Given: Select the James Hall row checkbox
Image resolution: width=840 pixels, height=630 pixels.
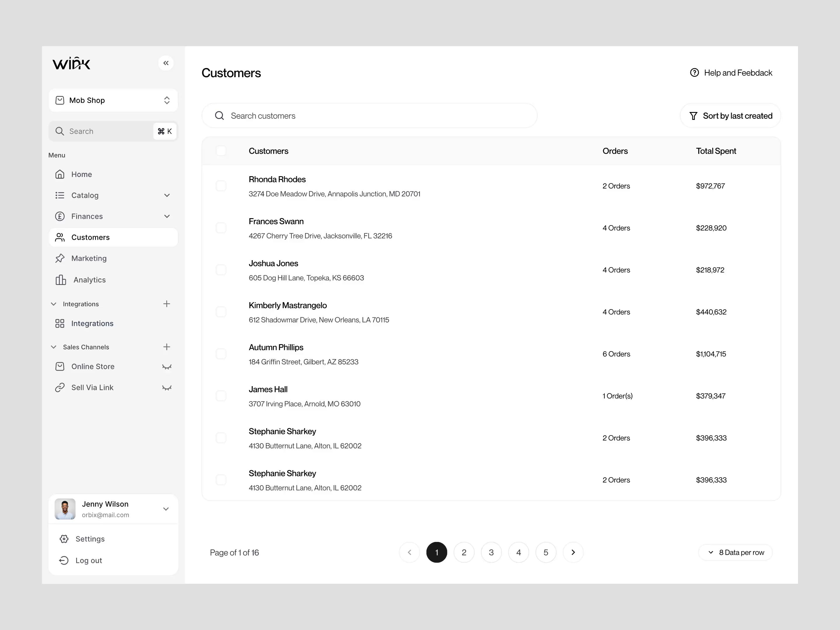Looking at the screenshot, I should [x=221, y=396].
